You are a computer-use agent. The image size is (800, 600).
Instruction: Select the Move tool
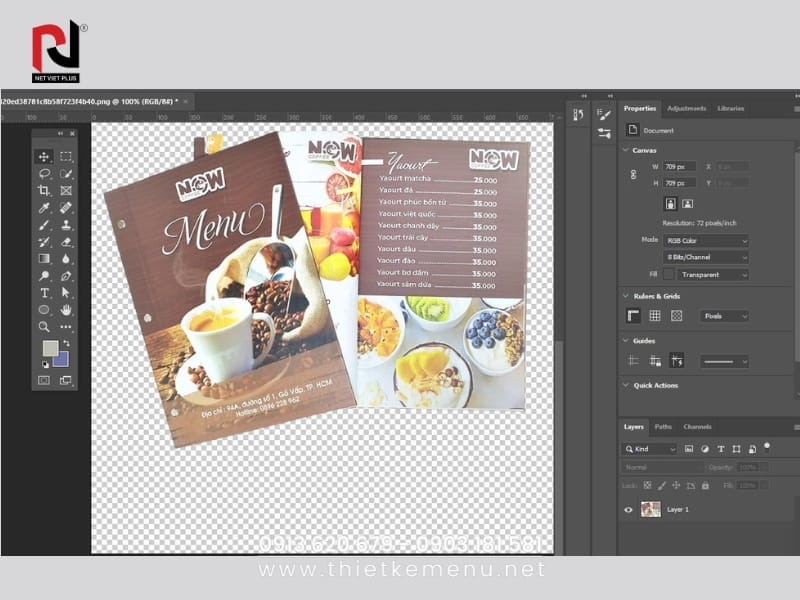[x=44, y=156]
